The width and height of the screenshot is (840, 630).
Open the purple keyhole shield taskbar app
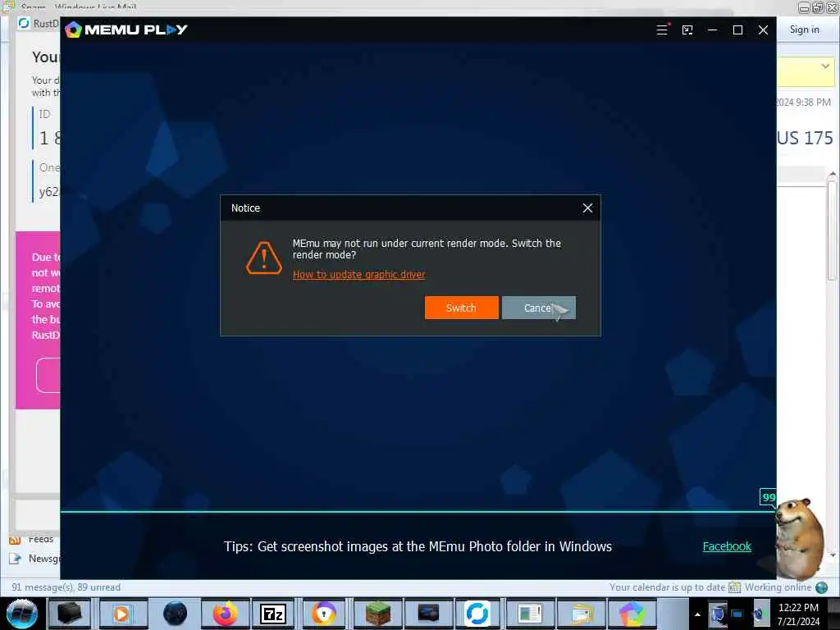[x=323, y=614]
